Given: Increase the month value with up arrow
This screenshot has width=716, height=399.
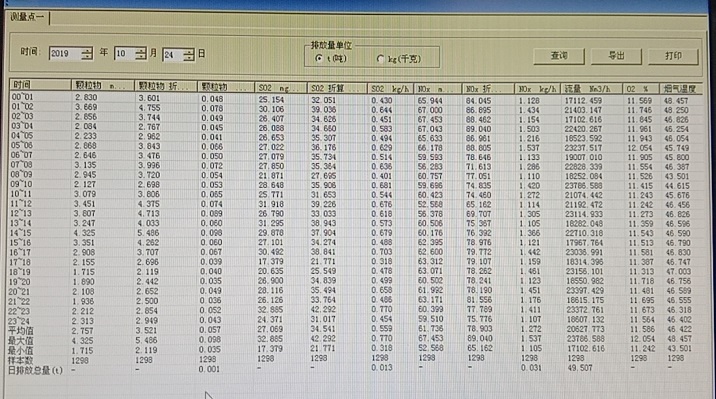Looking at the screenshot, I should click(141, 50).
